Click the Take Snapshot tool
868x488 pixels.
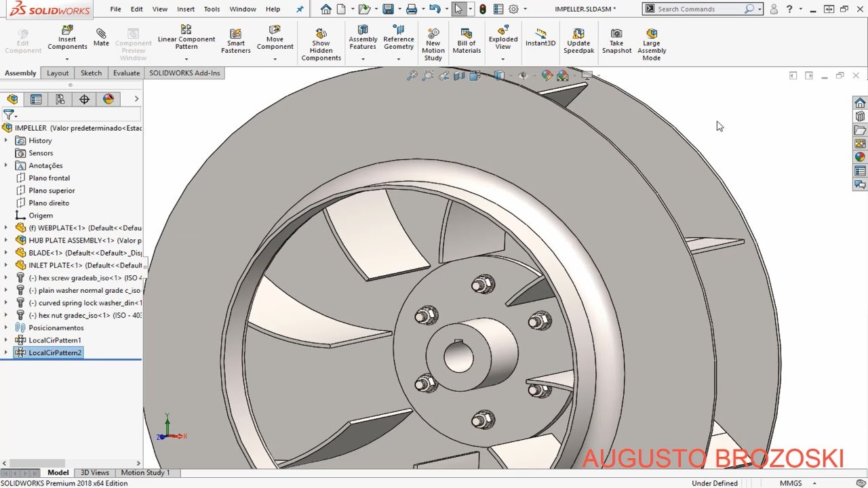(x=616, y=41)
